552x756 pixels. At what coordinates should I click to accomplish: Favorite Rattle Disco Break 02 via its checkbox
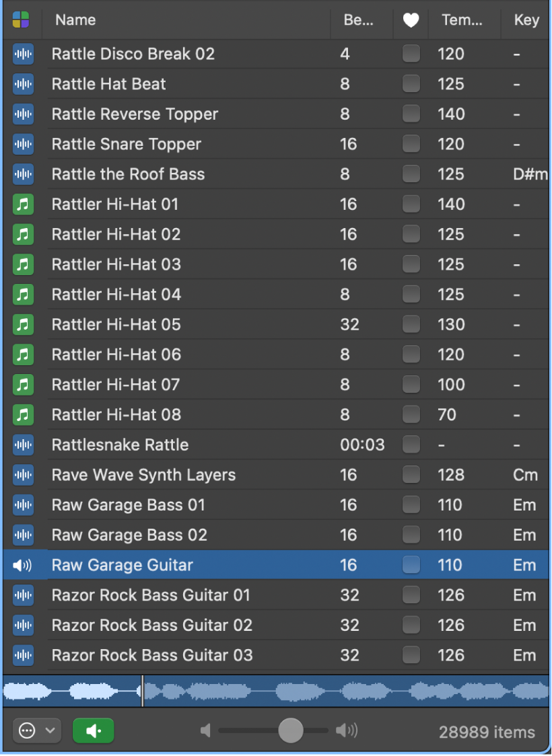pyautogui.click(x=411, y=54)
